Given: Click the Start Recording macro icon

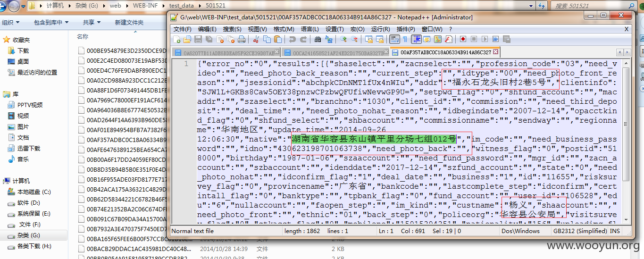Looking at the screenshot, I should (x=463, y=39).
